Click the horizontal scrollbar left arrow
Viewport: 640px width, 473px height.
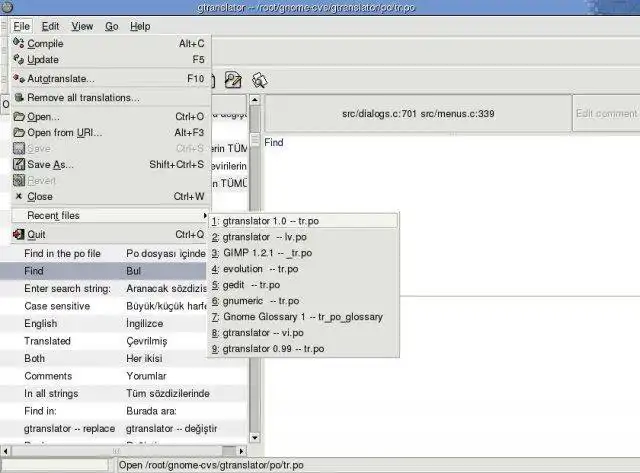click(5, 451)
